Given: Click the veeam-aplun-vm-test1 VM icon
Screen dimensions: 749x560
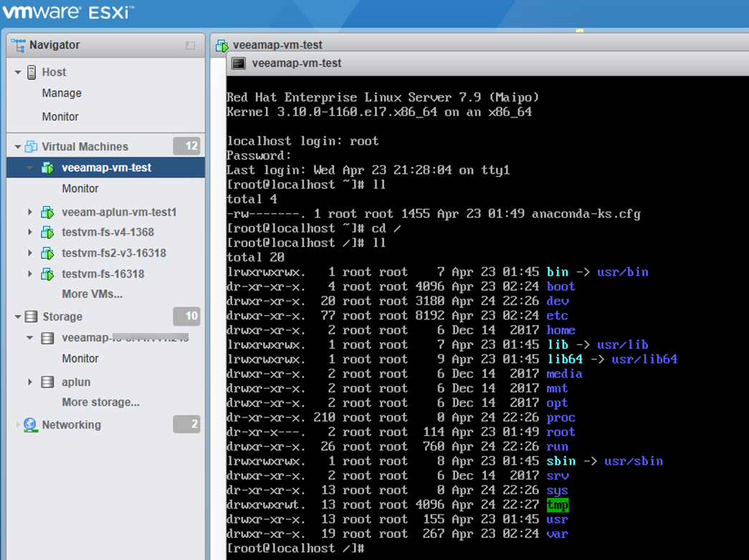Looking at the screenshot, I should click(x=48, y=212).
